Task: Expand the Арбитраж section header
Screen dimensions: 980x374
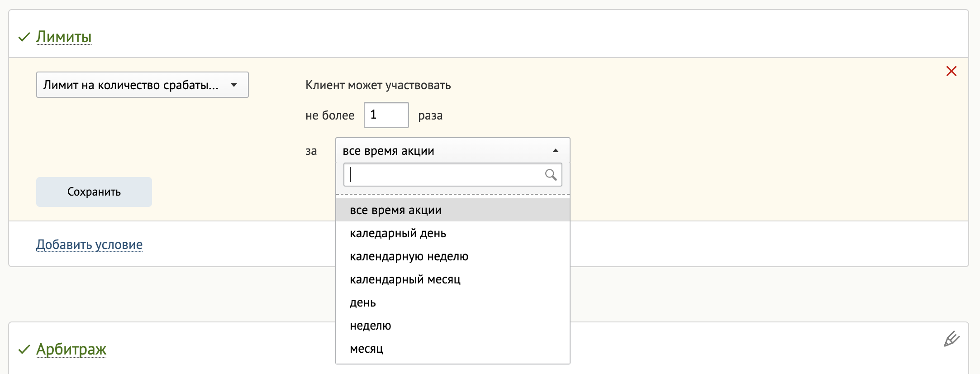Action: pyautogui.click(x=71, y=349)
